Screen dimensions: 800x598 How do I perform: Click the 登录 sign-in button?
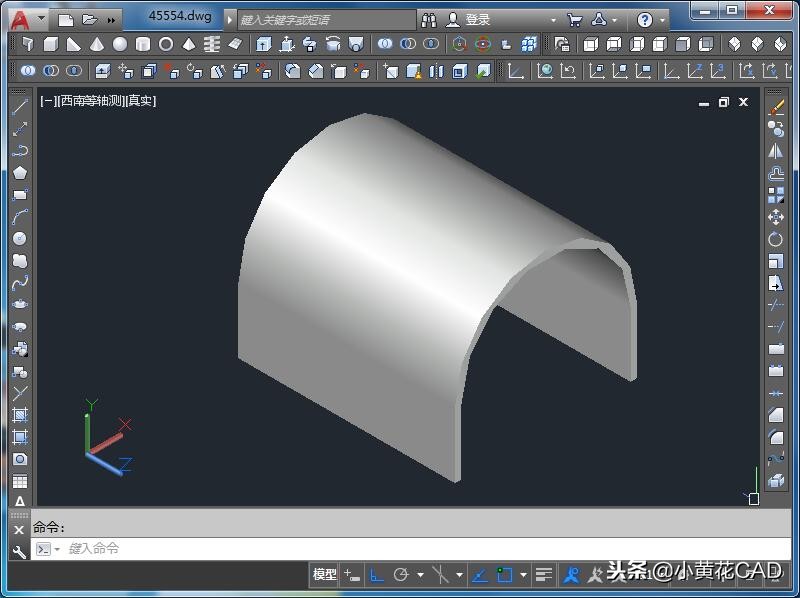tap(477, 19)
